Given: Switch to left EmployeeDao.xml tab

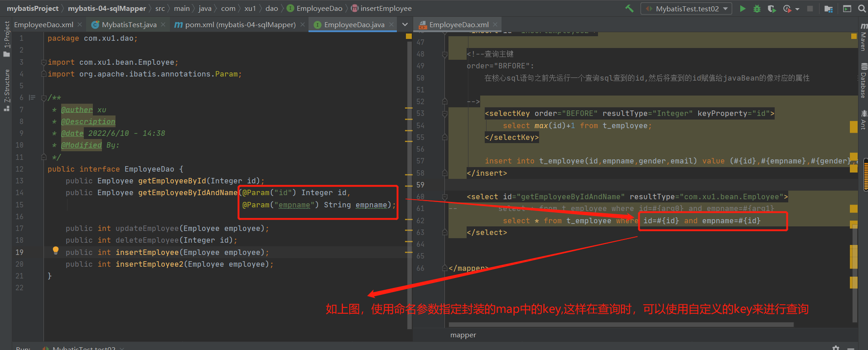Looking at the screenshot, I should click(43, 24).
